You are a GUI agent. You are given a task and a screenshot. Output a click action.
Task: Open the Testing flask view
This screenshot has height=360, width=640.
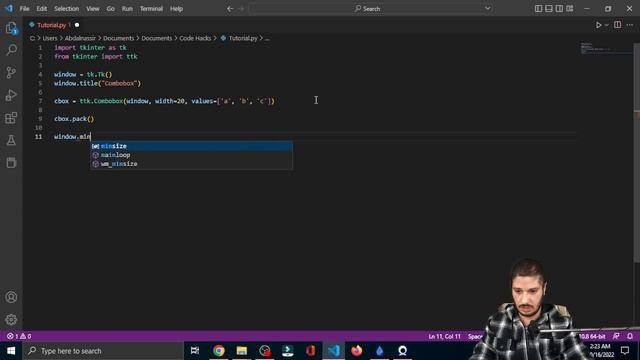tap(11, 140)
